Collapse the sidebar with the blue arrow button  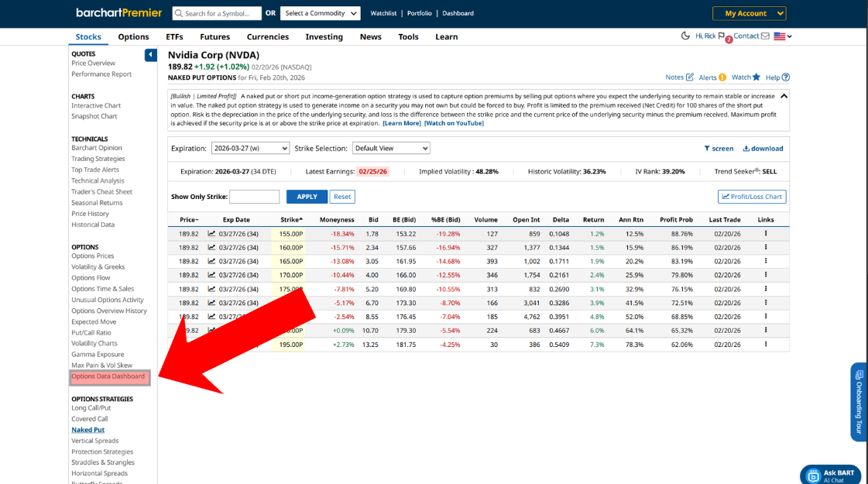(x=150, y=55)
